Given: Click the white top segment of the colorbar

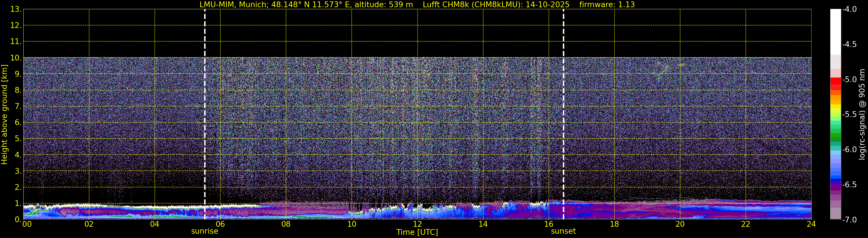Looking at the screenshot, I should click(836, 32).
